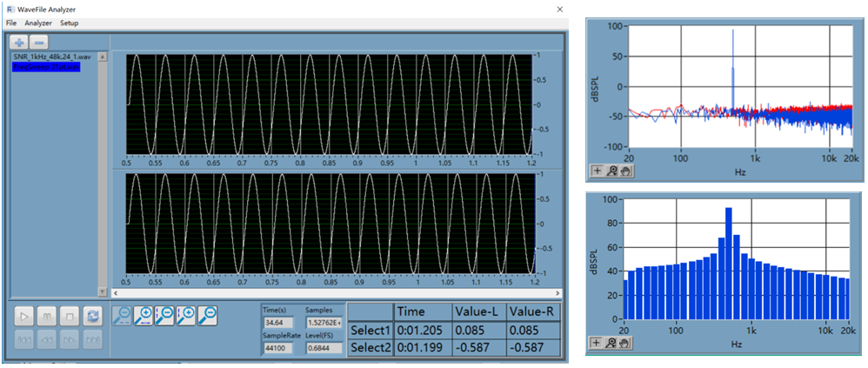The height and width of the screenshot is (368, 868).
Task: Open the Analyzer menu
Action: [x=38, y=23]
